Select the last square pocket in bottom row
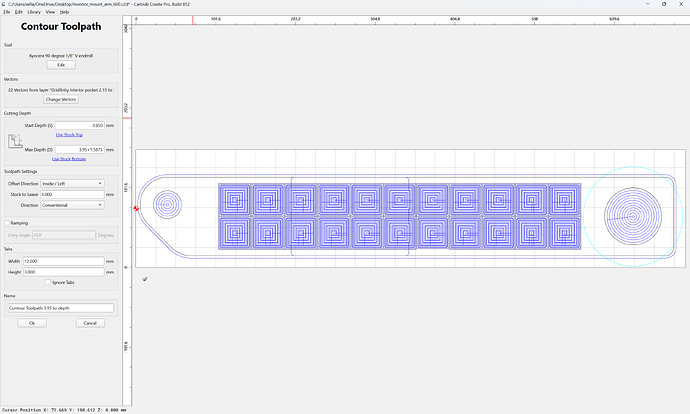690x414 pixels. click(565, 233)
